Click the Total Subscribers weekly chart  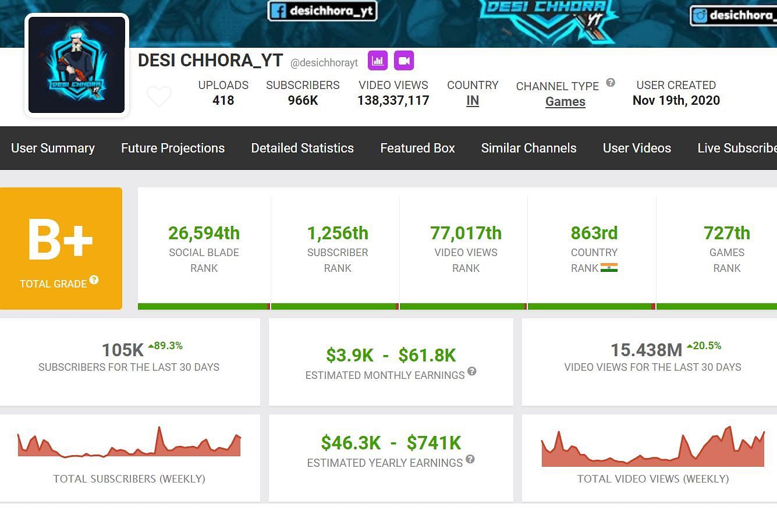129,442
